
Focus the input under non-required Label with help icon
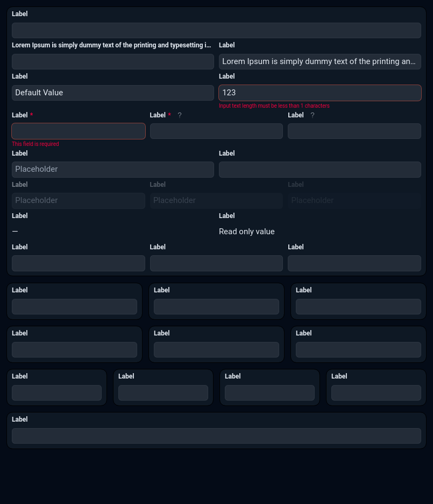click(x=354, y=131)
